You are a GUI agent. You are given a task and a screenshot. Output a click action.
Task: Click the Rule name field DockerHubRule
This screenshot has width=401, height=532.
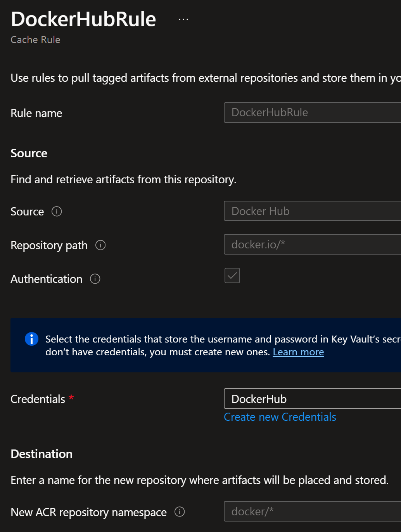(x=313, y=112)
